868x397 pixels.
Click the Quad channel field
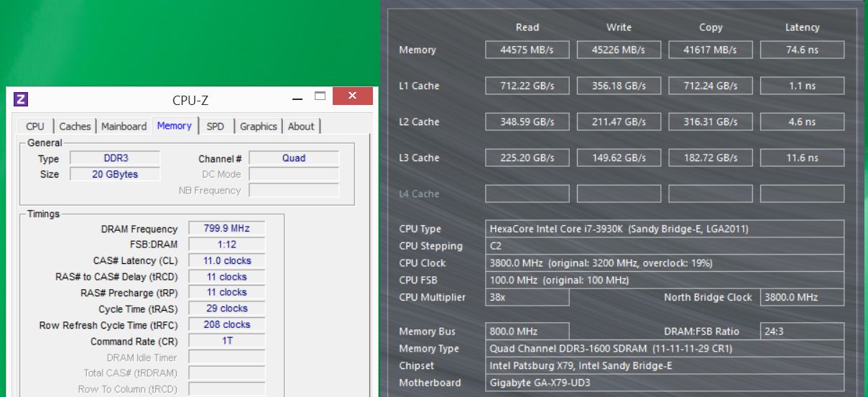(294, 158)
